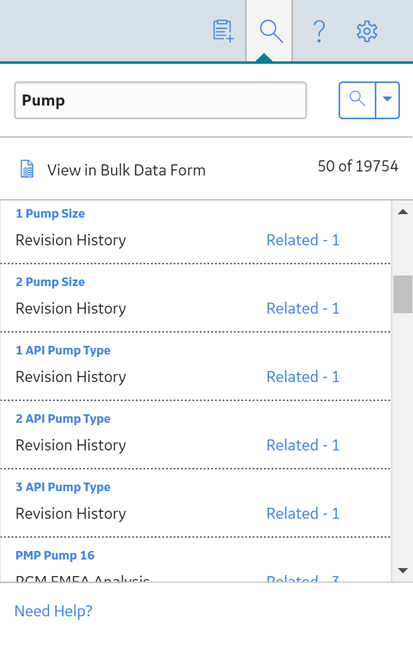Open the 1 API Pump Type record
Screen dimensions: 413x650
coord(63,350)
